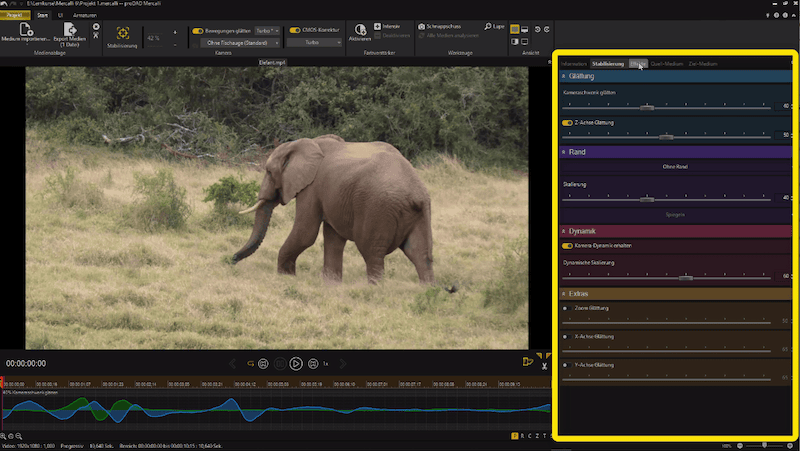
Task: Switch to the Quell-Medium tab
Action: (x=666, y=63)
